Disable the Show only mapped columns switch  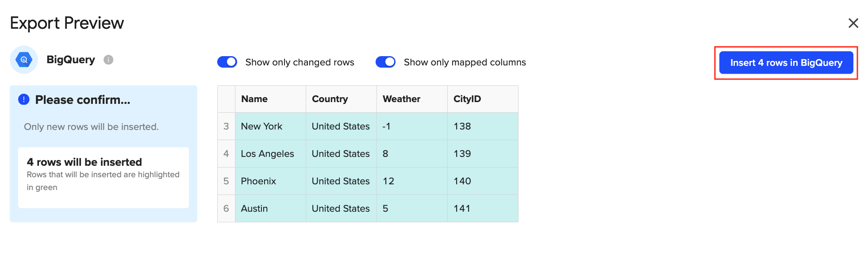[385, 62]
